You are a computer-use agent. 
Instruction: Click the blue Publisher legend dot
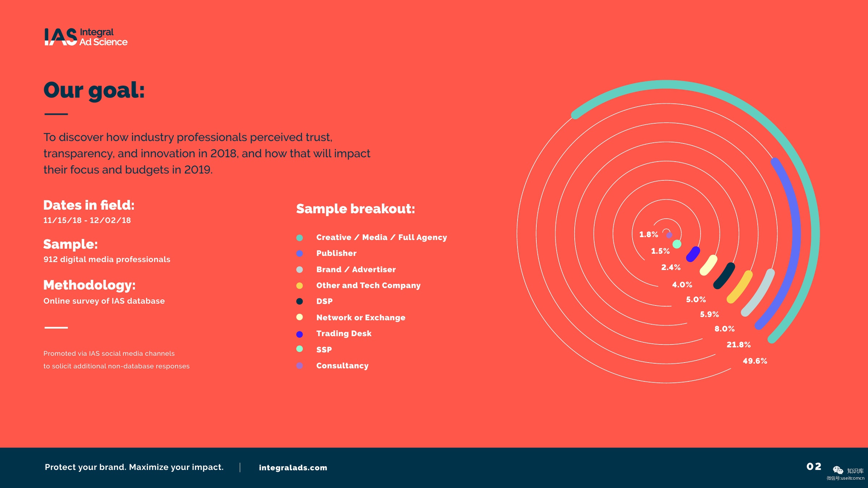pos(299,253)
